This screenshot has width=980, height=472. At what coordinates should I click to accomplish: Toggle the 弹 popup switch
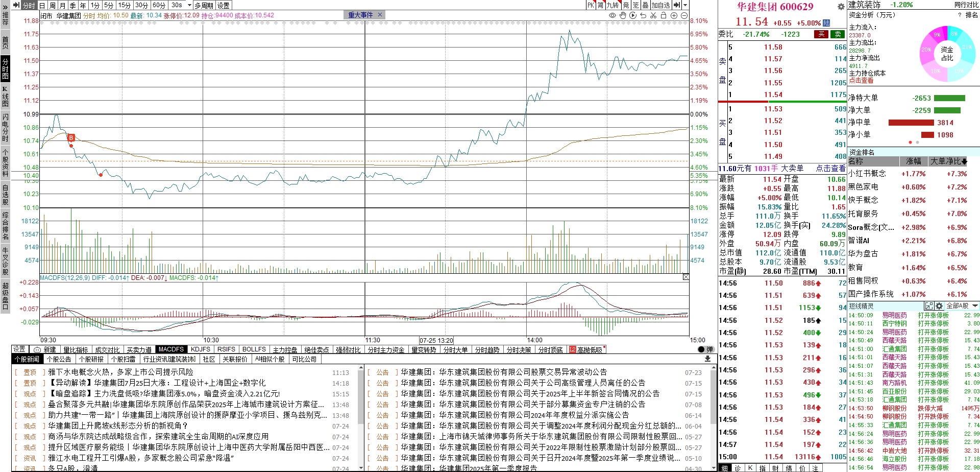(x=705, y=349)
